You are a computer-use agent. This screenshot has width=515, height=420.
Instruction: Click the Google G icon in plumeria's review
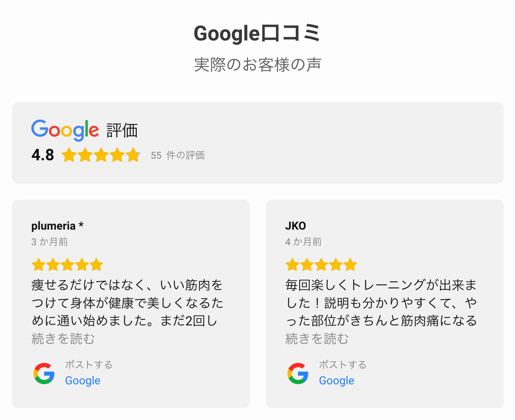[44, 374]
